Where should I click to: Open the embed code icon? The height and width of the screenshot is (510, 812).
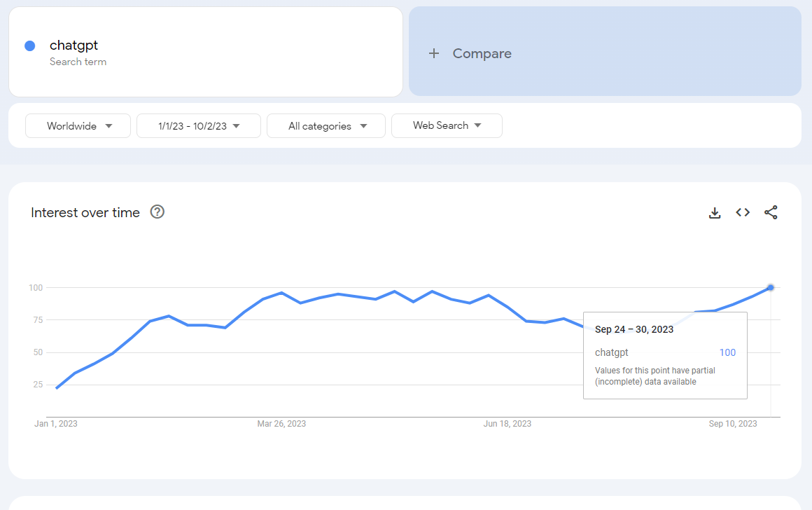click(743, 212)
